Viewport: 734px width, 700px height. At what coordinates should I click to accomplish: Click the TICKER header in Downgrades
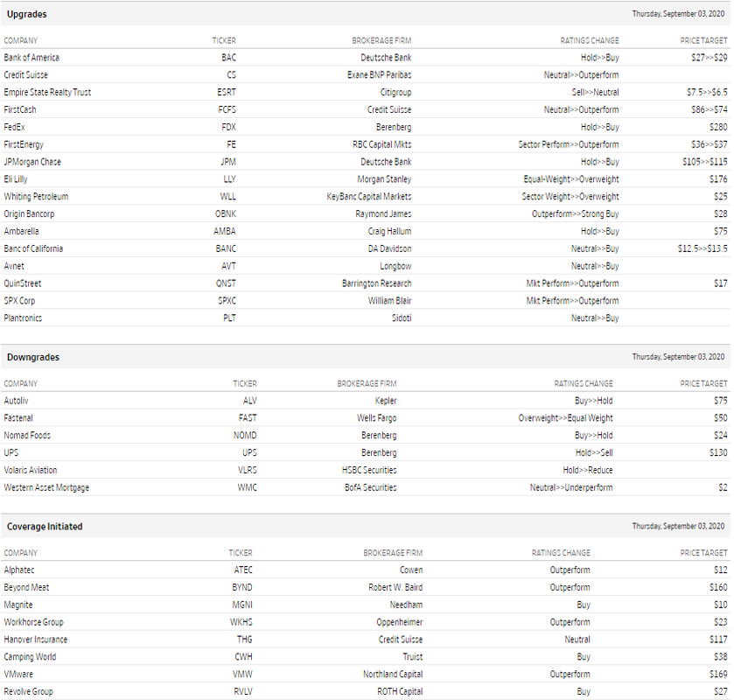(245, 384)
